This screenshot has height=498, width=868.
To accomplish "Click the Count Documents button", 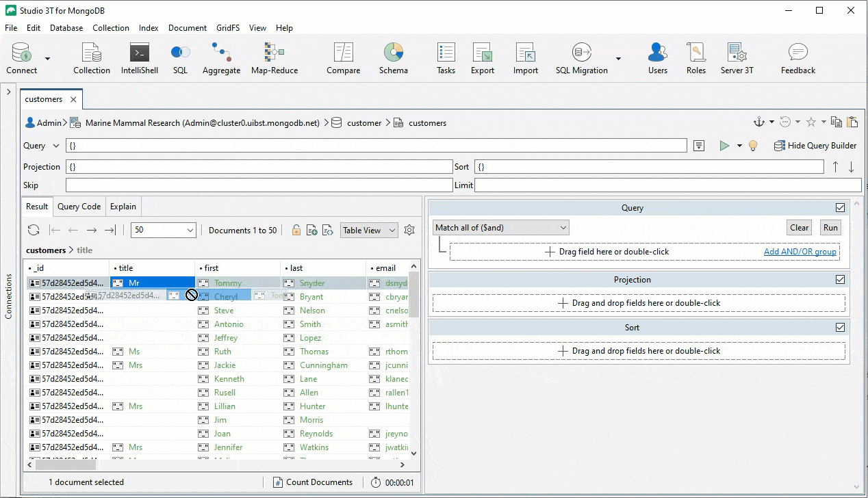I will coord(314,482).
